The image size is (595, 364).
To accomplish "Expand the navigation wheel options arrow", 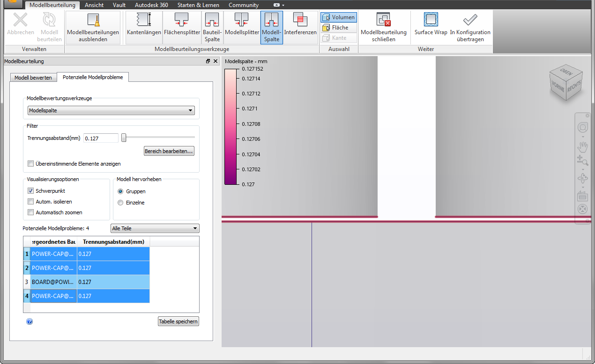I will (582, 137).
